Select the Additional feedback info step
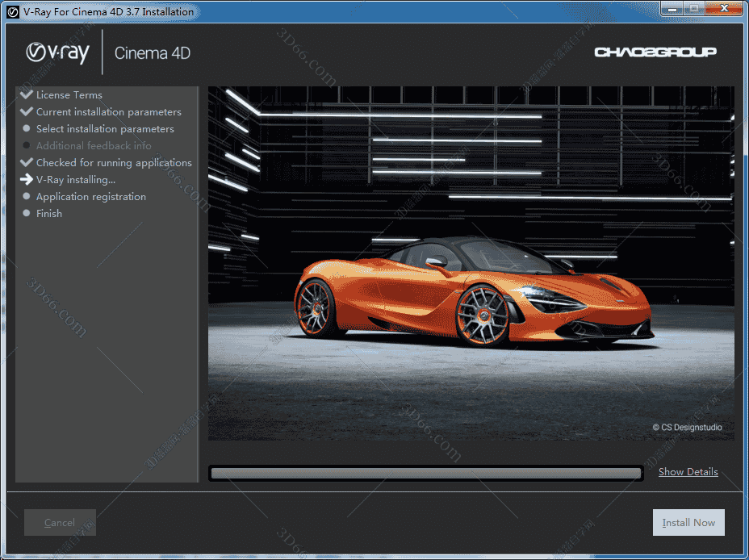This screenshot has height=560, width=749. coord(94,145)
